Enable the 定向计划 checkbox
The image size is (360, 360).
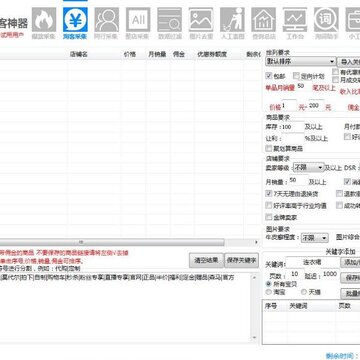pos(296,76)
